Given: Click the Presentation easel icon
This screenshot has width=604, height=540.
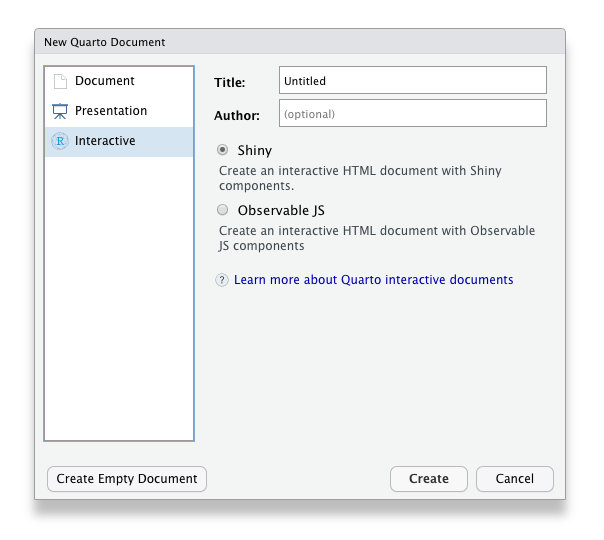Looking at the screenshot, I should (x=60, y=111).
